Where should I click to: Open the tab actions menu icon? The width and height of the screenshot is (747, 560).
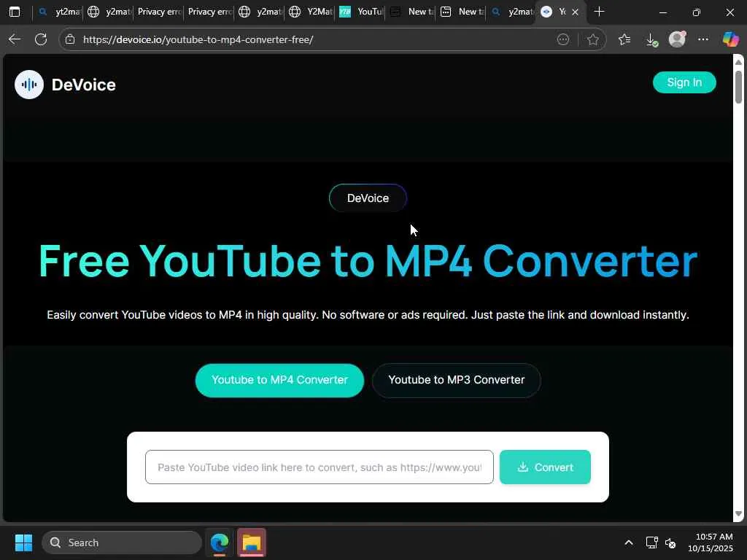pyautogui.click(x=15, y=12)
